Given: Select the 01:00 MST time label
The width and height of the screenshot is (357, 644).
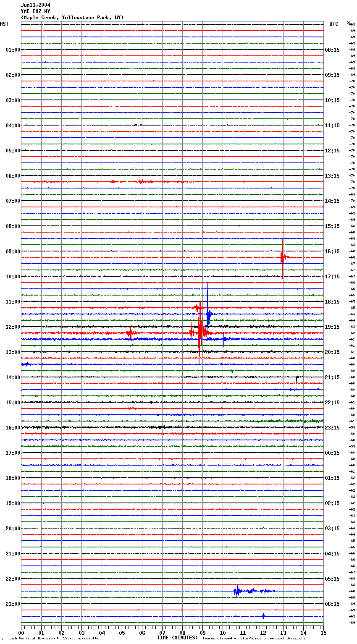Looking at the screenshot, I should click(13, 50).
